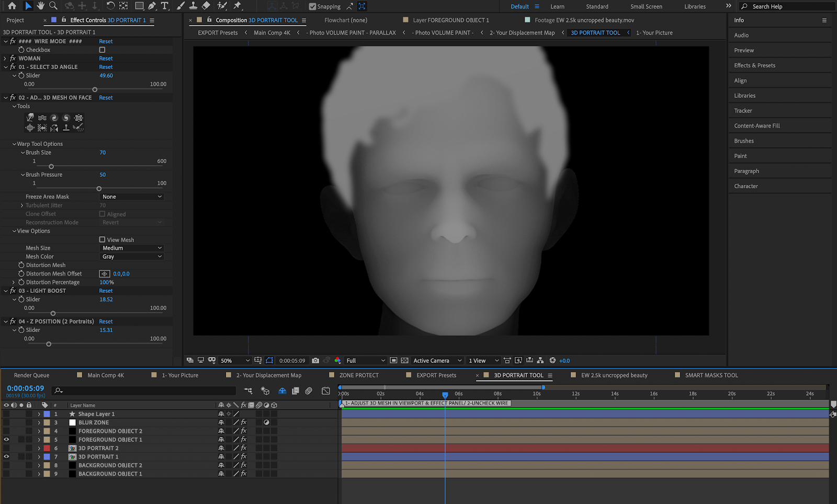Take a snapshot with camera icon
This screenshot has width=837, height=504.
coord(315,360)
